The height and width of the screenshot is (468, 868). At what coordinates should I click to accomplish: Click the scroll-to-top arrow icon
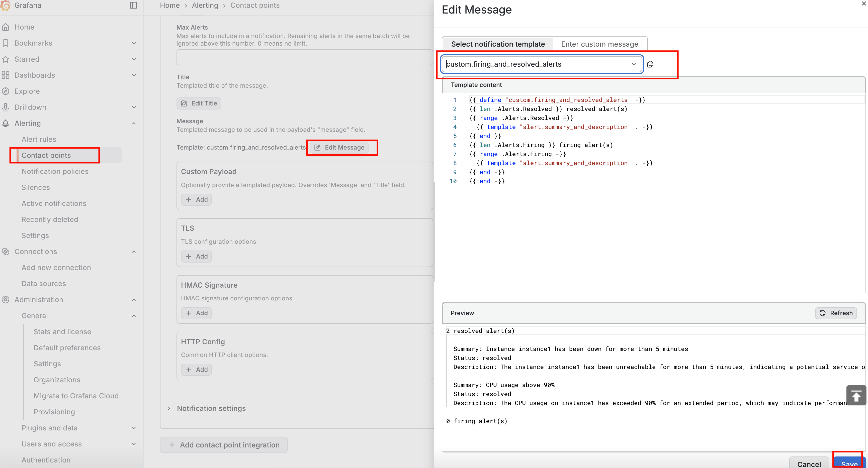[x=856, y=396]
